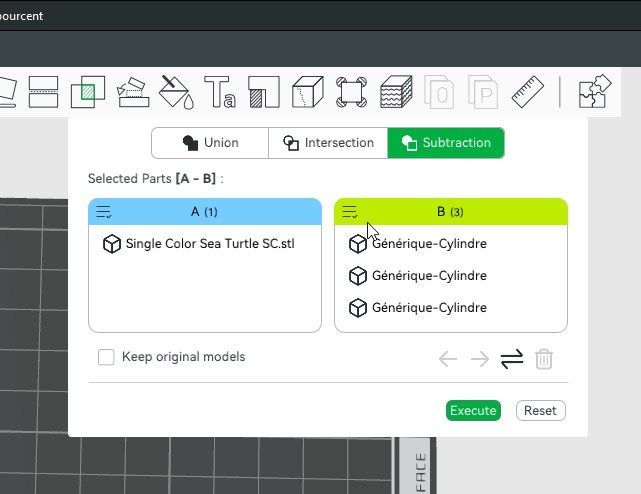Toggle the Mesh Boolean tool icon
Screen dimensions: 641x494
pos(87,92)
